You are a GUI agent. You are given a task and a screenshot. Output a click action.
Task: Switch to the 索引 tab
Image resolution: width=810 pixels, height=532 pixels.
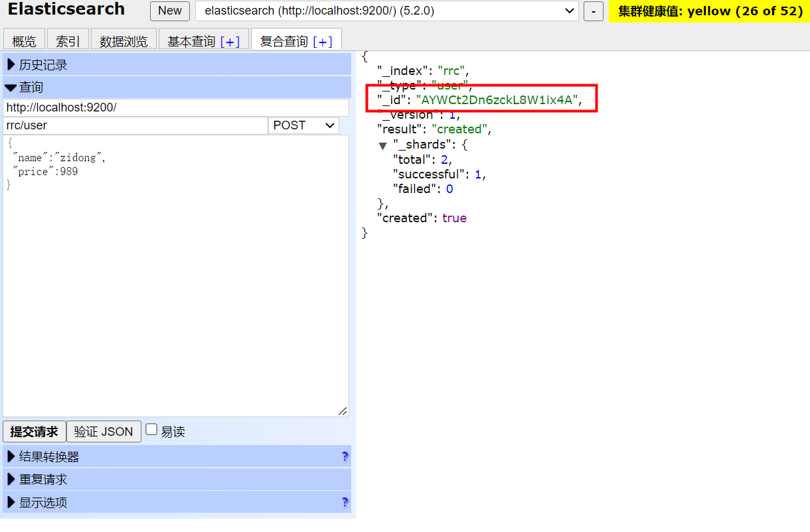[x=68, y=40]
